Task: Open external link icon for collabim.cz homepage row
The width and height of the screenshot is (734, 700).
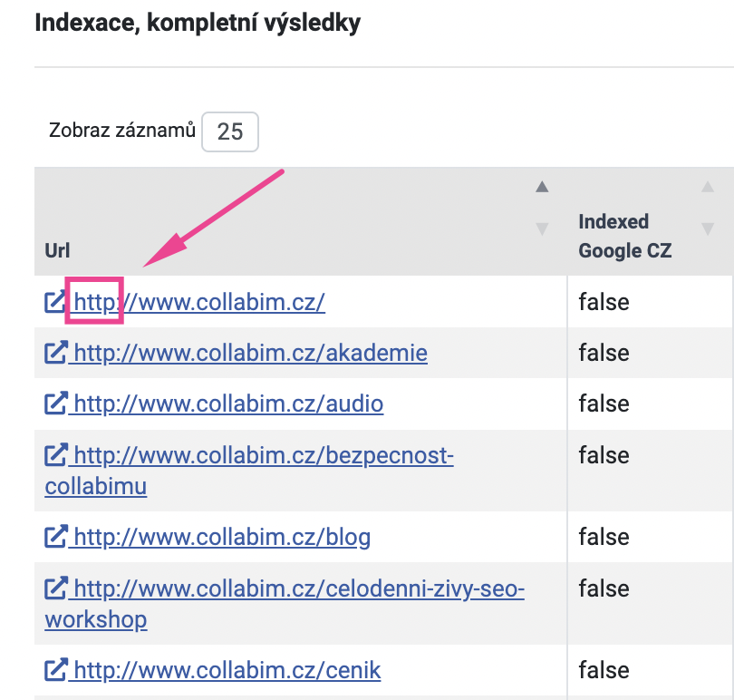Action: tap(56, 301)
